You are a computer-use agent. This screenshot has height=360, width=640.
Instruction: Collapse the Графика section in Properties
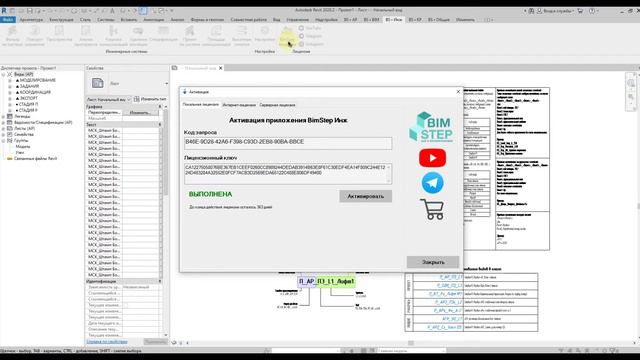(160, 107)
